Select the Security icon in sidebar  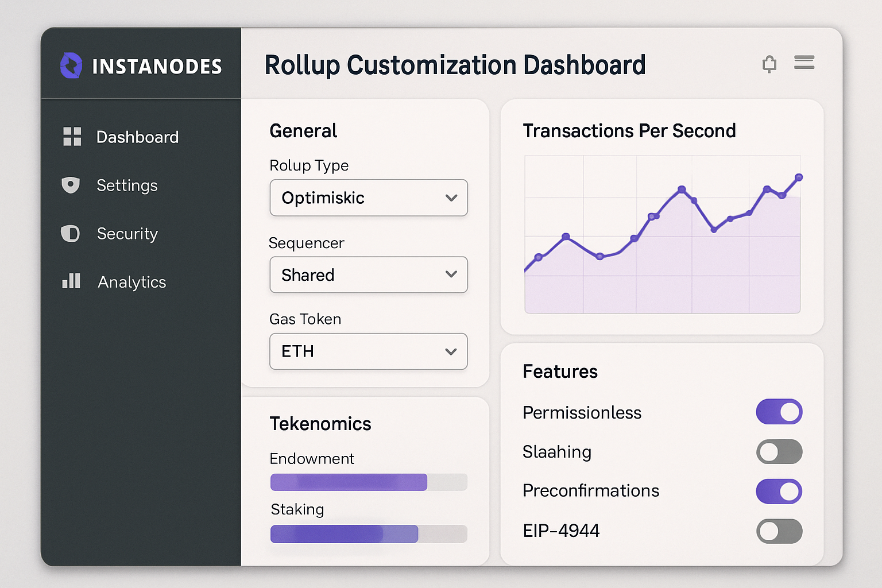(x=70, y=234)
